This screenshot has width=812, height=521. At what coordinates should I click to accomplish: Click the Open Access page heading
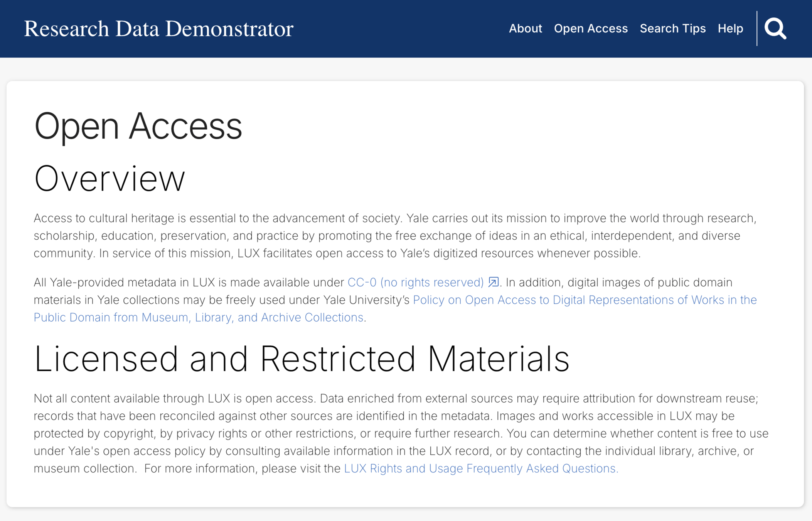pos(138,126)
